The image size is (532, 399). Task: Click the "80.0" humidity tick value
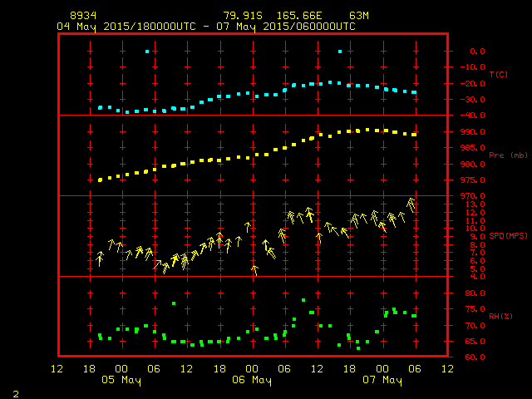pos(475,293)
